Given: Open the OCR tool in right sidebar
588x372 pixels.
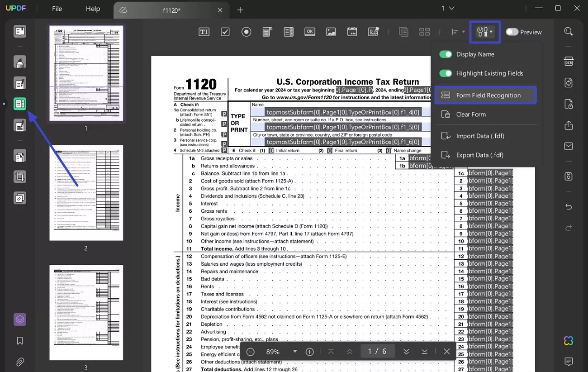Looking at the screenshot, I should click(569, 62).
